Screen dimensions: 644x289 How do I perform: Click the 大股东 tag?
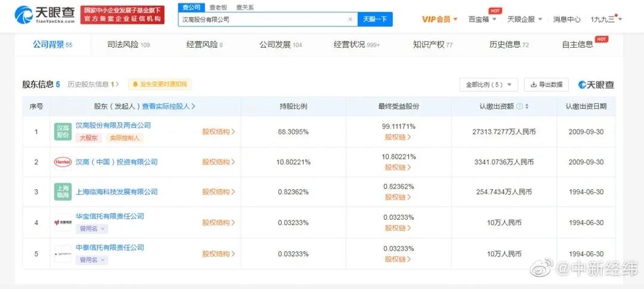click(88, 138)
